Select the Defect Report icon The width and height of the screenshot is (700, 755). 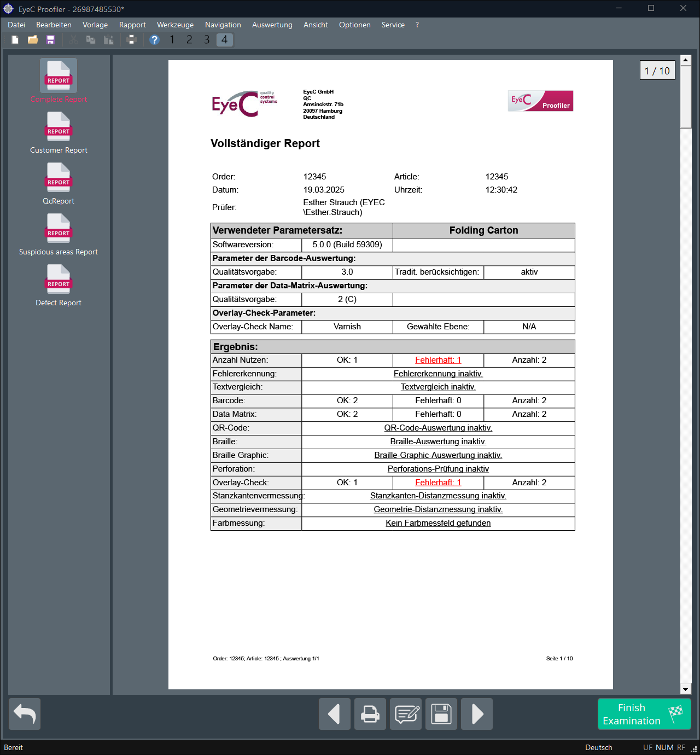pos(59,279)
